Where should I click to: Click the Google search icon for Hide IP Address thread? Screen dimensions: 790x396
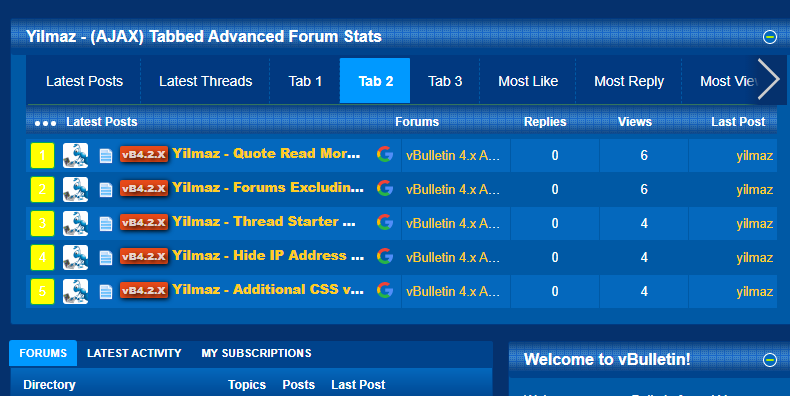point(385,256)
